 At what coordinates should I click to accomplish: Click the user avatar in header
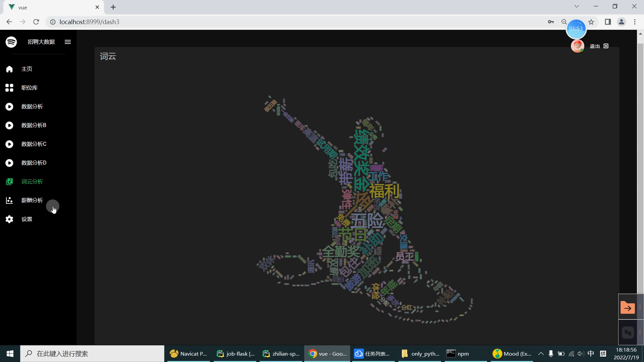pos(577,46)
